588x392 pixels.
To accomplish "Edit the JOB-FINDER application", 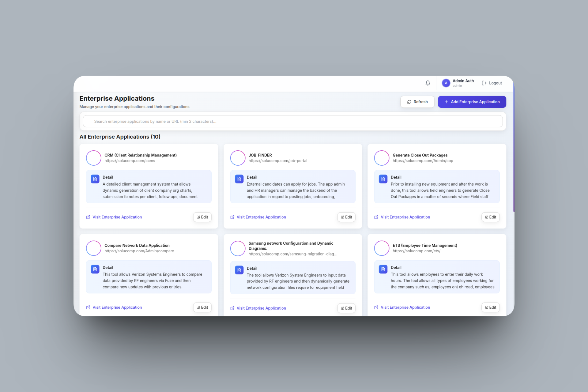I will [x=346, y=217].
